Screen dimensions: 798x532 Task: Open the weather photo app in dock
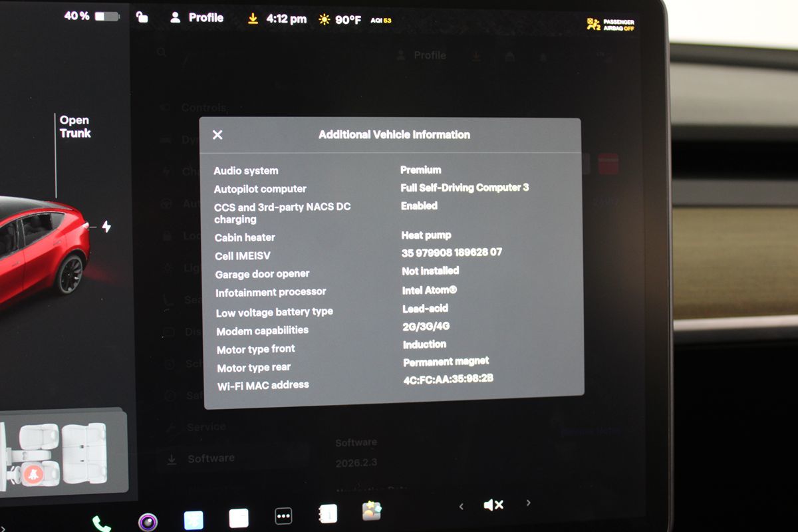[372, 511]
